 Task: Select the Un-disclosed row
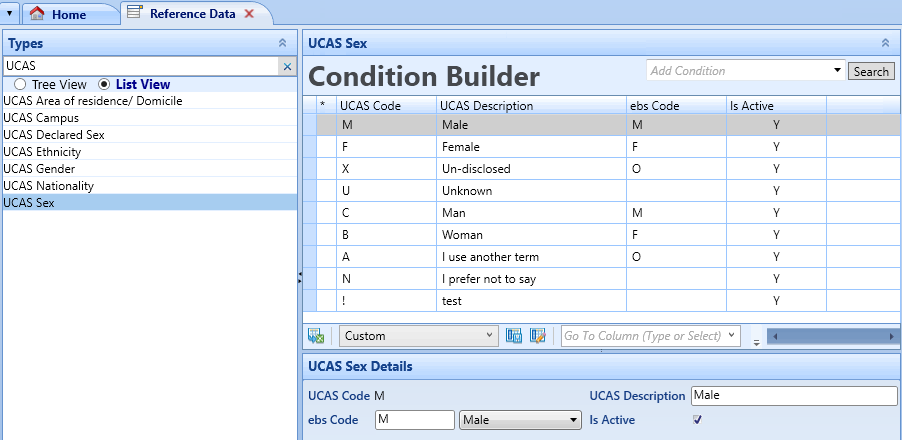point(602,169)
